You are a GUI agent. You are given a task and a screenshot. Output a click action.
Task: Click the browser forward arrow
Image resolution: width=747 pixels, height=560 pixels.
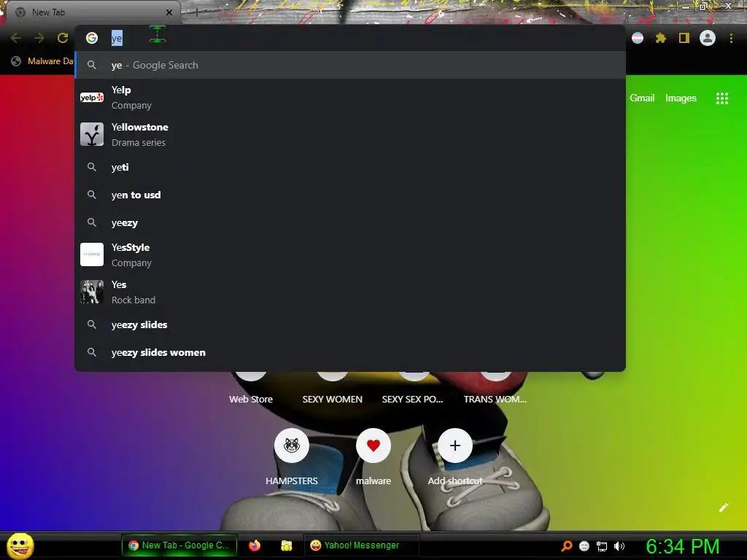pos(39,38)
